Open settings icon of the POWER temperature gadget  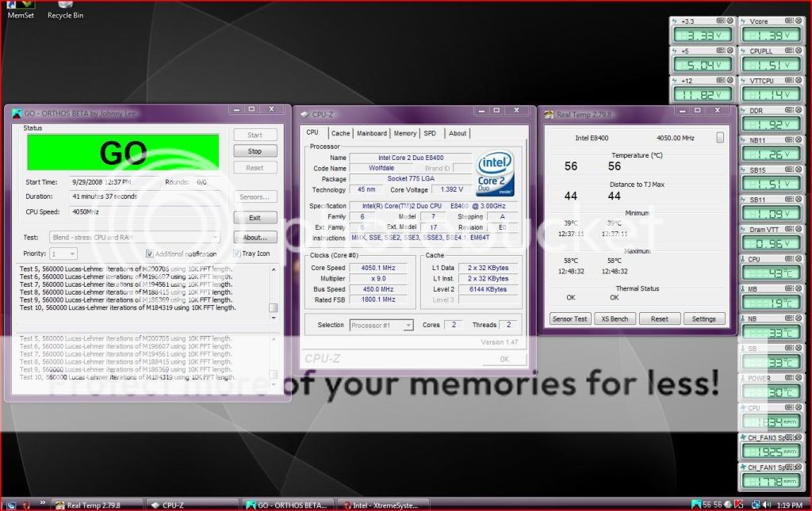click(789, 378)
